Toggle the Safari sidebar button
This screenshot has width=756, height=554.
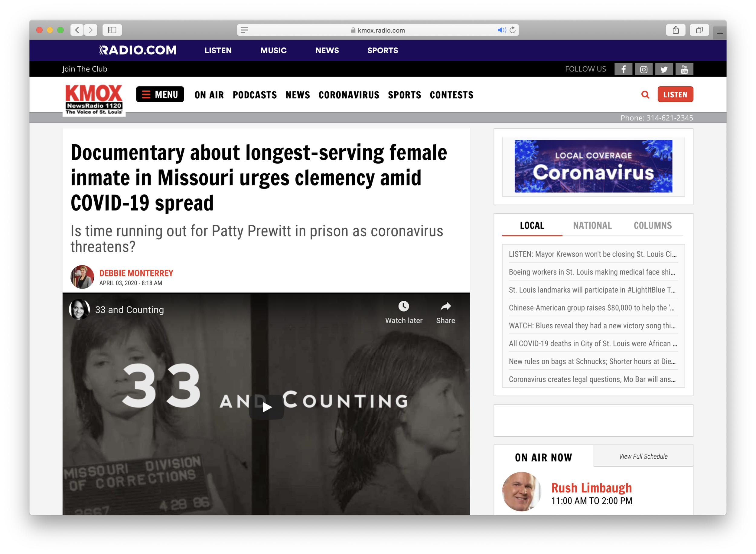click(x=112, y=30)
